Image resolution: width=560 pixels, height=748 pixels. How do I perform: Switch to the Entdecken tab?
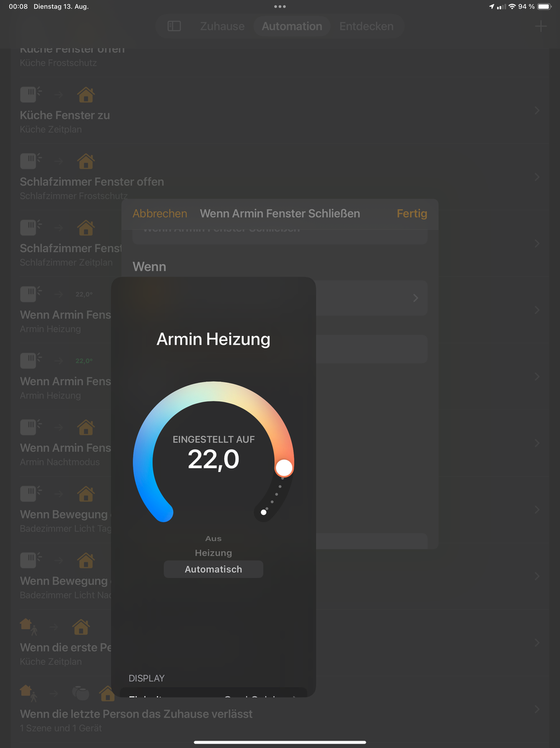pos(366,26)
